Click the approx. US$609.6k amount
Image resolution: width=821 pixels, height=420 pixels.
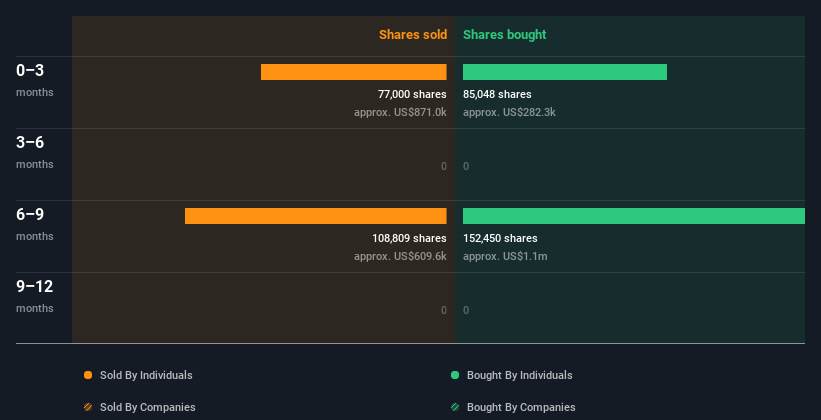(x=400, y=256)
